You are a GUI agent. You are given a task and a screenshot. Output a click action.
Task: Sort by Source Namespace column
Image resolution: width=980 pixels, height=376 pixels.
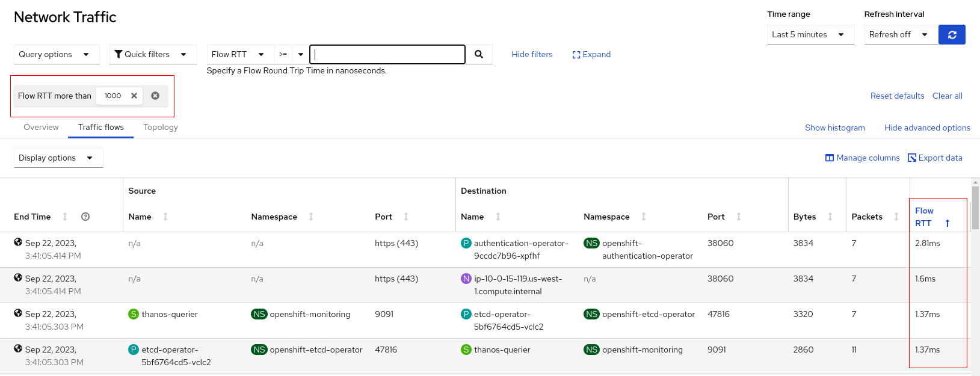(x=311, y=217)
